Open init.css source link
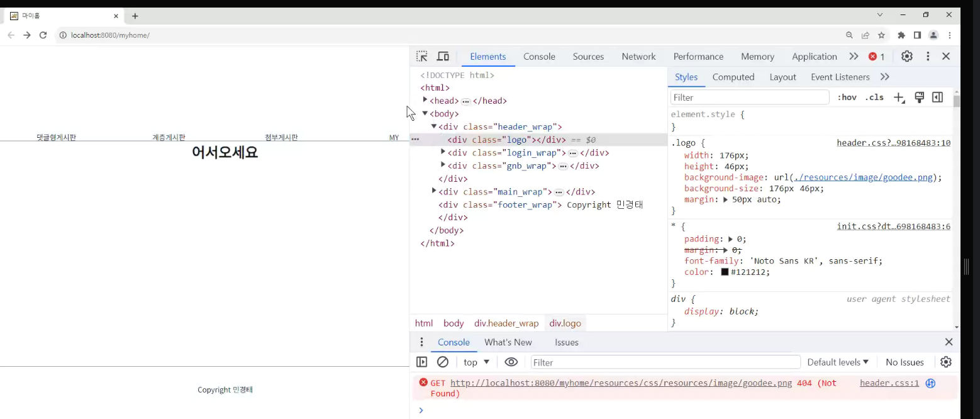This screenshot has width=980, height=419. click(893, 226)
